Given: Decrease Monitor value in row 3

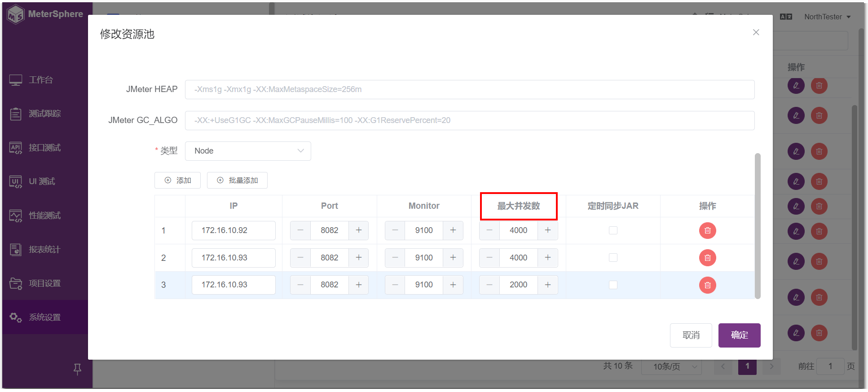Looking at the screenshot, I should 395,285.
